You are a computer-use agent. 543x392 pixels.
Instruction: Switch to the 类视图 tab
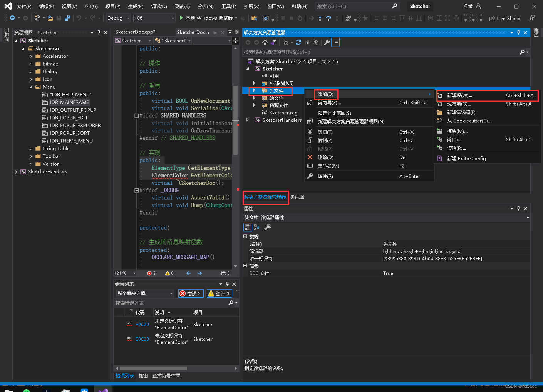pyautogui.click(x=297, y=197)
